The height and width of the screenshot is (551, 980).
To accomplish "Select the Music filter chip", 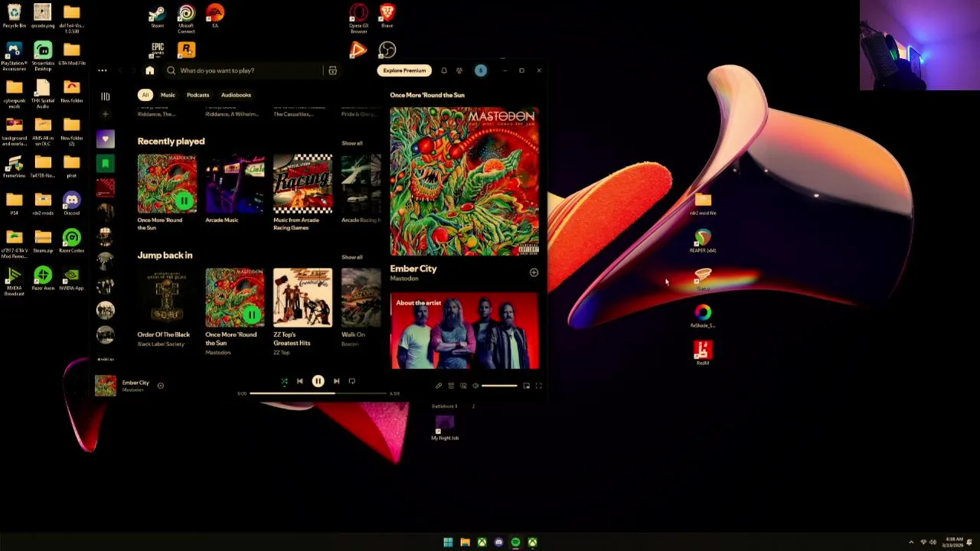I will pos(168,95).
